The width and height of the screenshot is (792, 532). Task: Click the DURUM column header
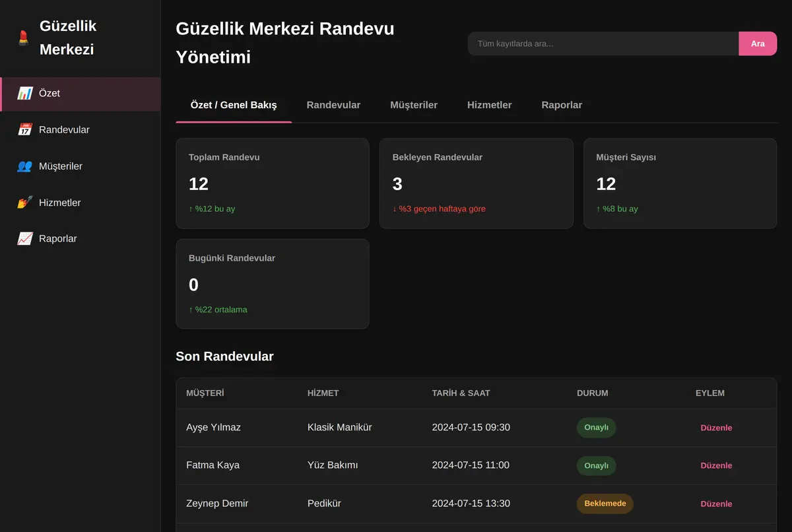click(593, 393)
